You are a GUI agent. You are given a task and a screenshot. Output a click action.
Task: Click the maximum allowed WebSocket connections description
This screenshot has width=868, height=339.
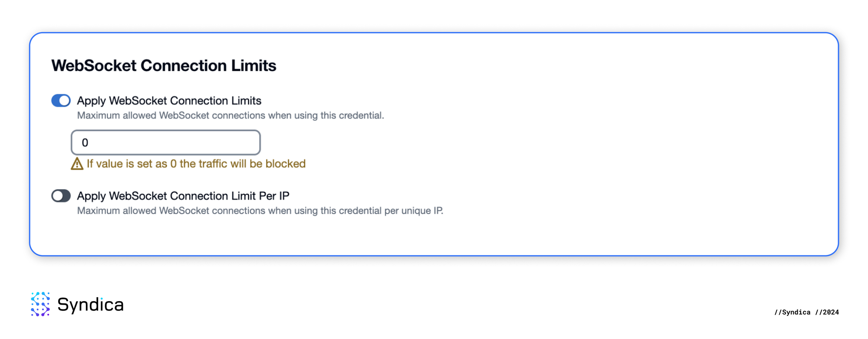click(231, 115)
